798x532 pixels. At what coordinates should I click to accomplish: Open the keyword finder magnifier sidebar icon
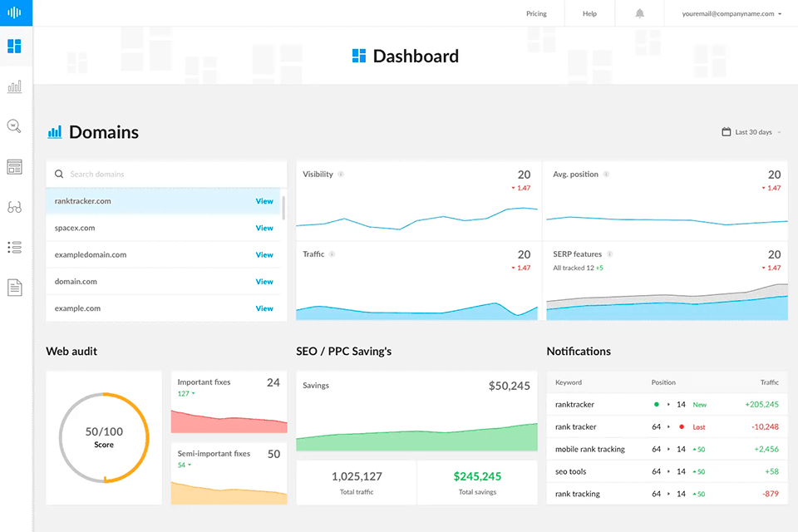pos(14,126)
